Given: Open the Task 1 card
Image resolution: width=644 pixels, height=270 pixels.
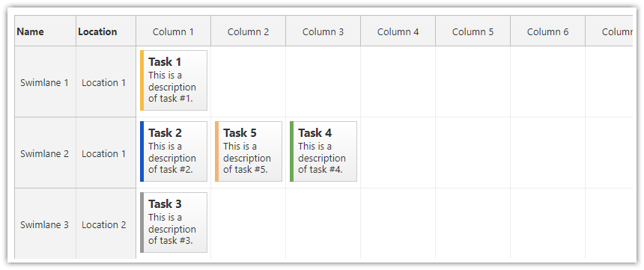Looking at the screenshot, I should [173, 81].
